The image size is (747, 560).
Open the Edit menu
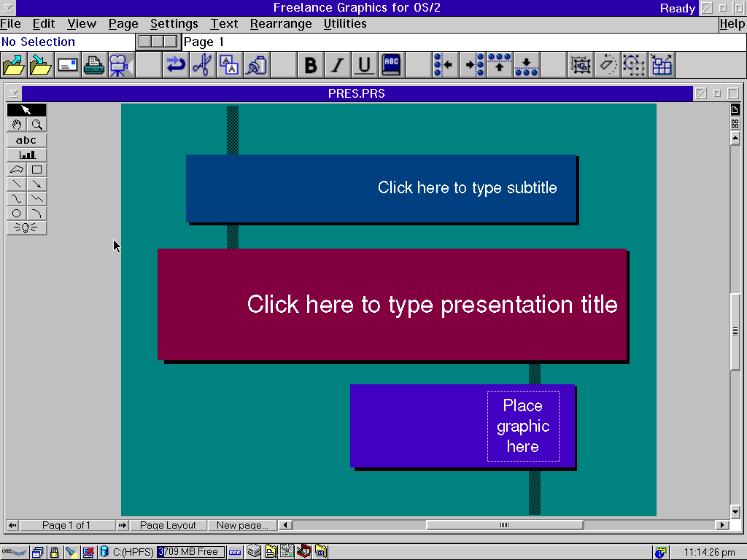(44, 24)
